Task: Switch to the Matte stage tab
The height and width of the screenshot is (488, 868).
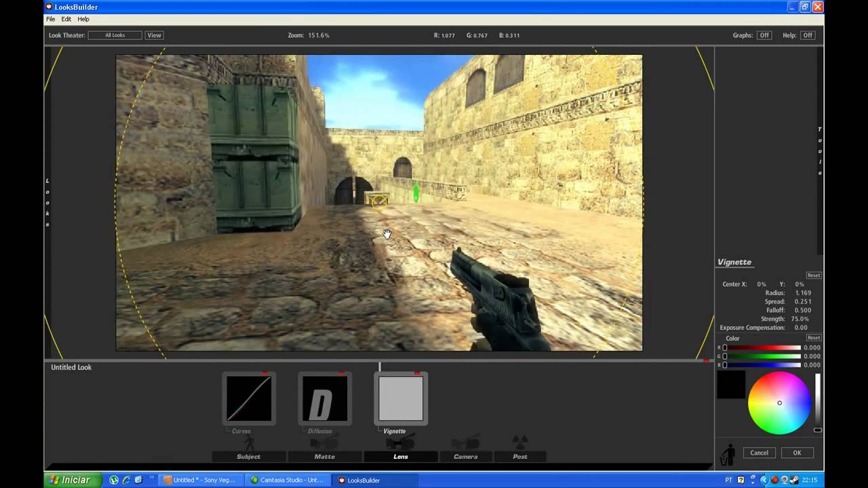Action: click(x=324, y=457)
